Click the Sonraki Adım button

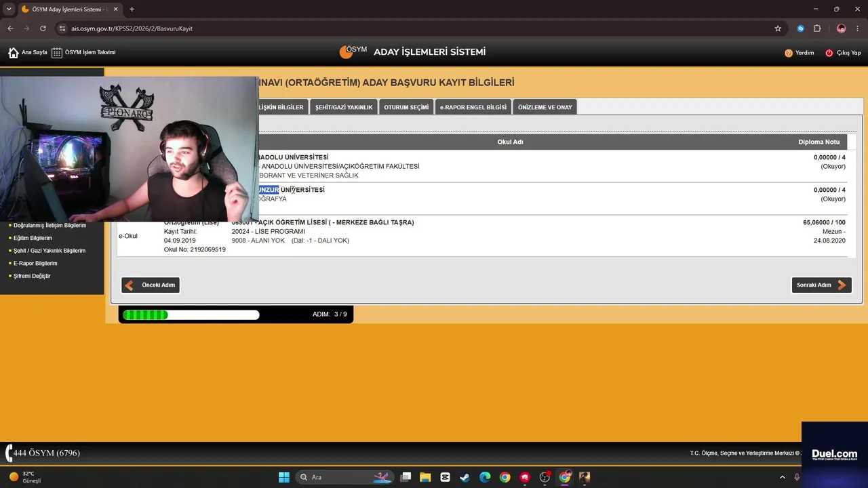coord(821,285)
